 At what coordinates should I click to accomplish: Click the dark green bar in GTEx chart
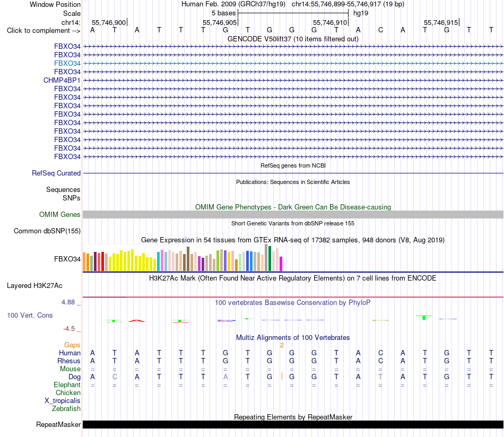(270, 259)
